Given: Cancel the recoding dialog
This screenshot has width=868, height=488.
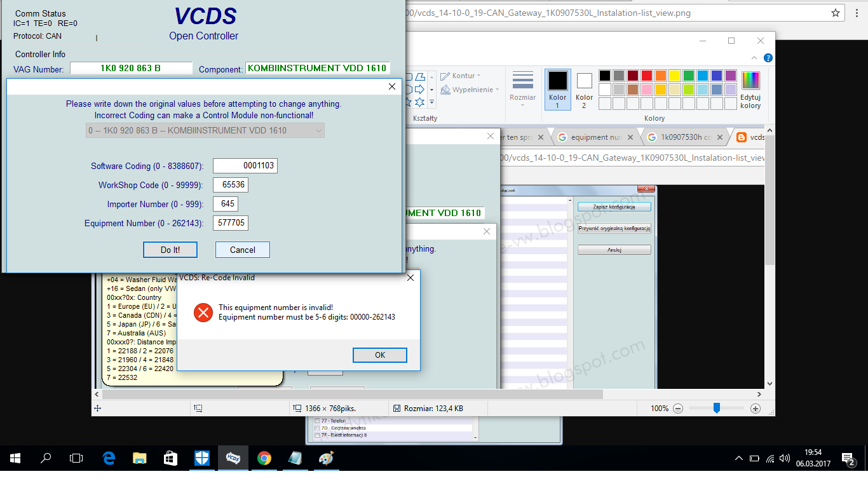Looking at the screenshot, I should [243, 250].
